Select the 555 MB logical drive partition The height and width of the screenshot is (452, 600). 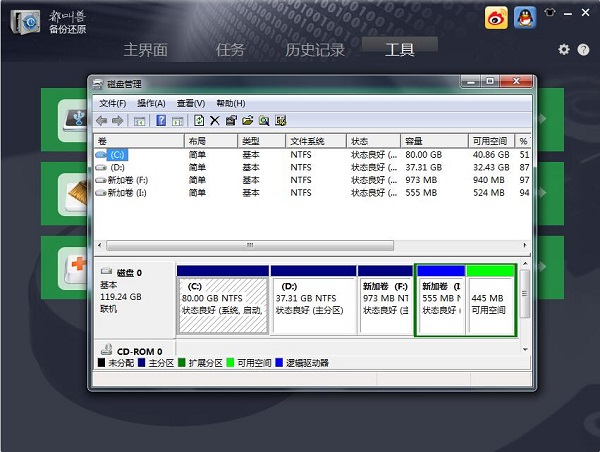coord(441,300)
